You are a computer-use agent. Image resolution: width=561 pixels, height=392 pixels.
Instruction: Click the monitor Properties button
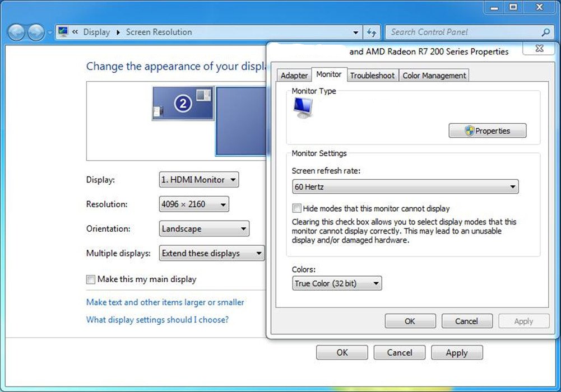point(487,131)
